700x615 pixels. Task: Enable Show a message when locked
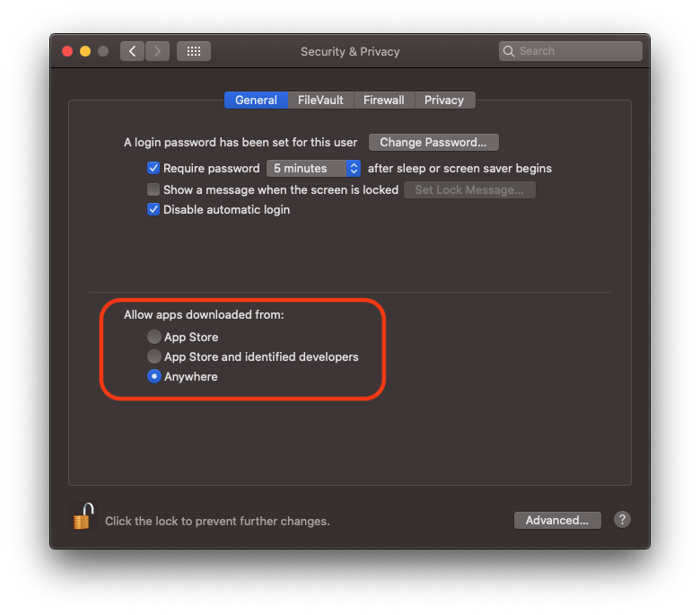pos(153,189)
